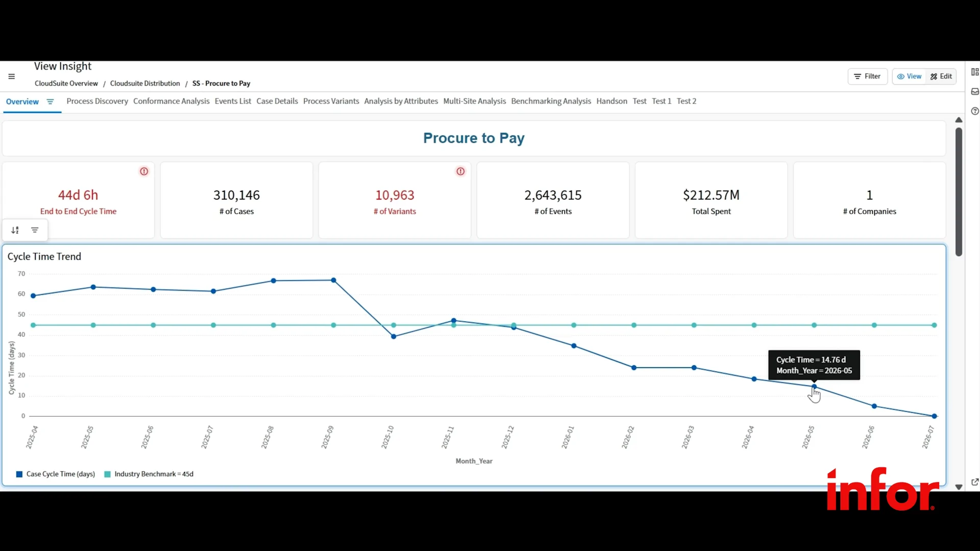Viewport: 980px width, 551px height.
Task: Open the Process Variants tab
Action: pyautogui.click(x=331, y=101)
